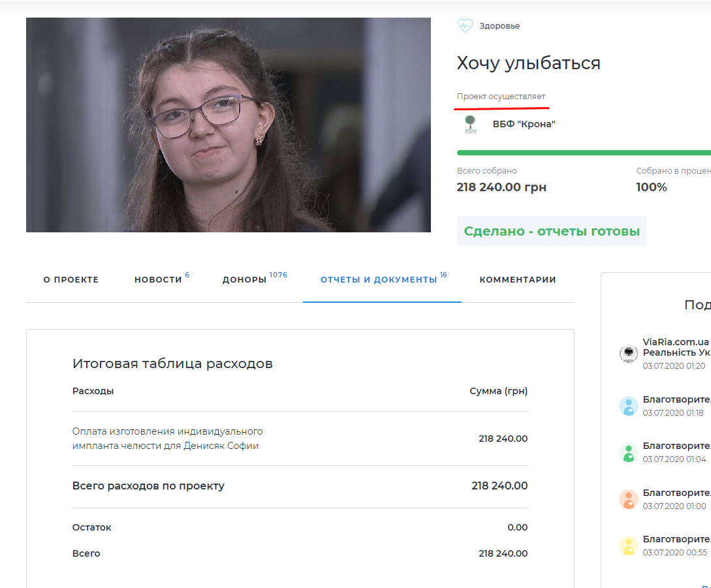Click the main project photo
This screenshot has height=588, width=711.
pos(229,125)
